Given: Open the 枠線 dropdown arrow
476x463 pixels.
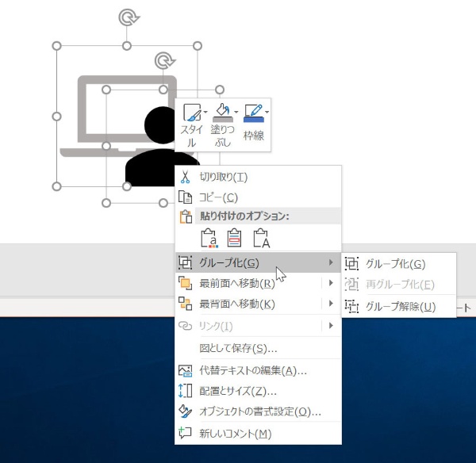Looking at the screenshot, I should [267, 112].
